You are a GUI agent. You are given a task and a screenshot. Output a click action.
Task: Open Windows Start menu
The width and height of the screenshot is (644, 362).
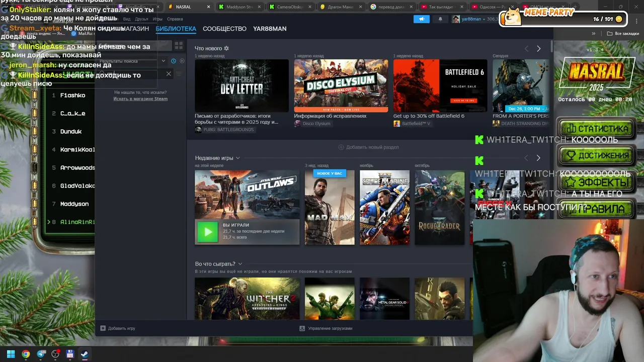11,354
